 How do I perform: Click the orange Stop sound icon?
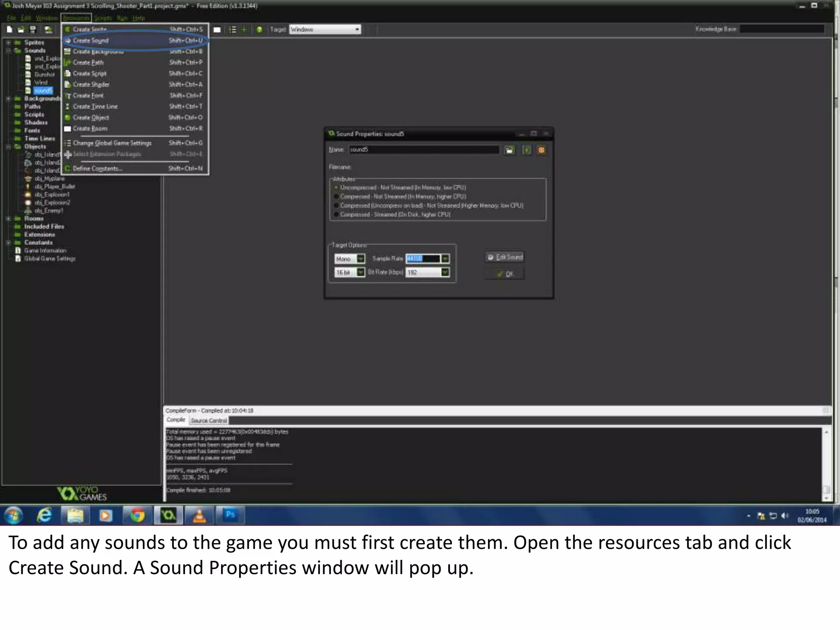(x=541, y=150)
